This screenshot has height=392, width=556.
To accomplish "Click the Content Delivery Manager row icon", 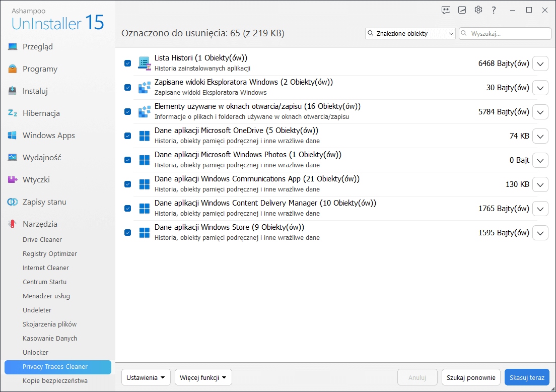I will pyautogui.click(x=145, y=208).
